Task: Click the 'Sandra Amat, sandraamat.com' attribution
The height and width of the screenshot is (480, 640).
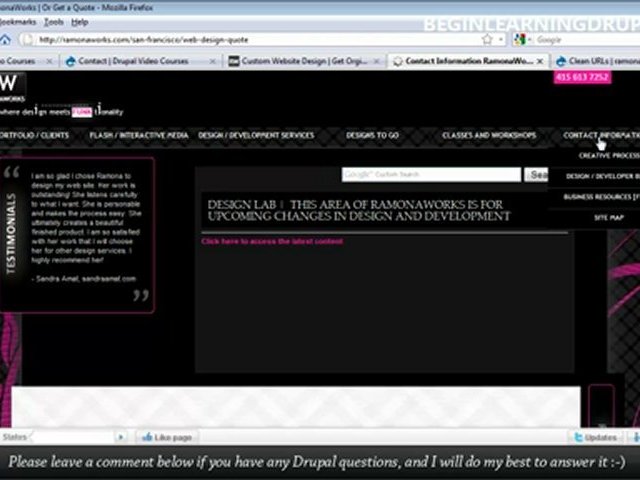Action: click(84, 279)
